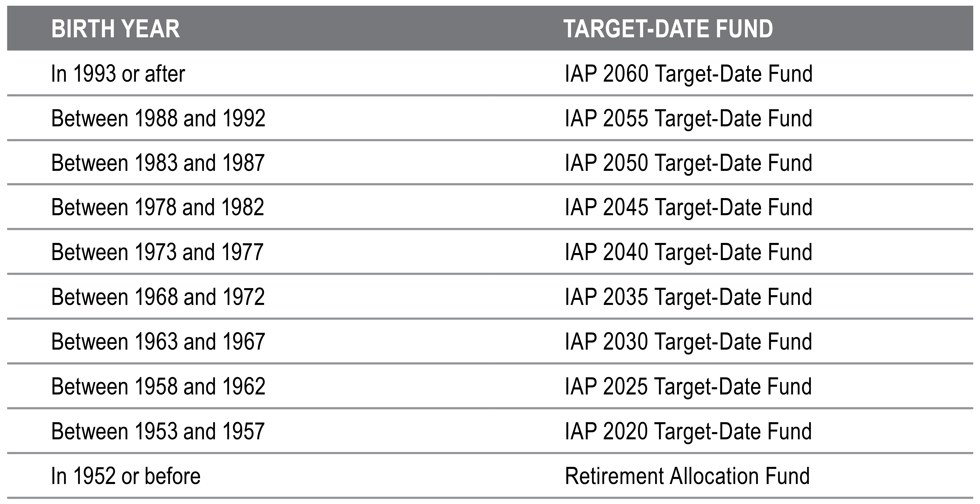980x504 pixels.
Task: Click the IAP 2030 Target-Date Fund entry
Action: 689,341
